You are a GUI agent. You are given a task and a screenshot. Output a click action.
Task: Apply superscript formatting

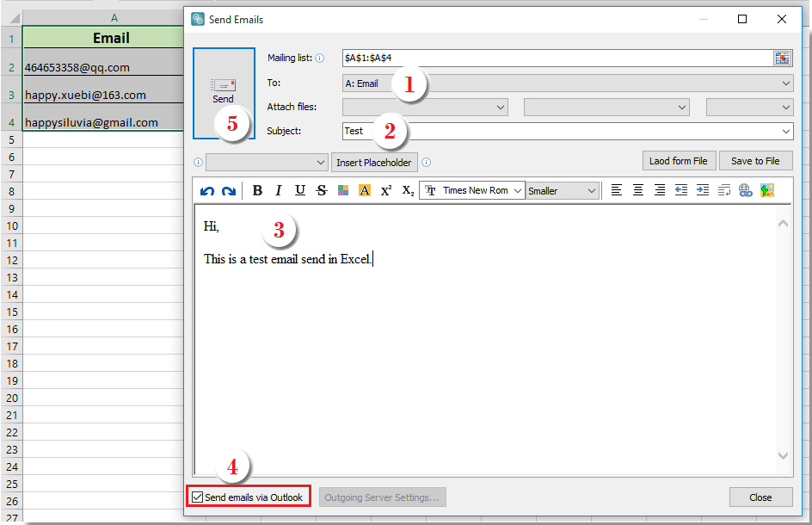tap(385, 190)
